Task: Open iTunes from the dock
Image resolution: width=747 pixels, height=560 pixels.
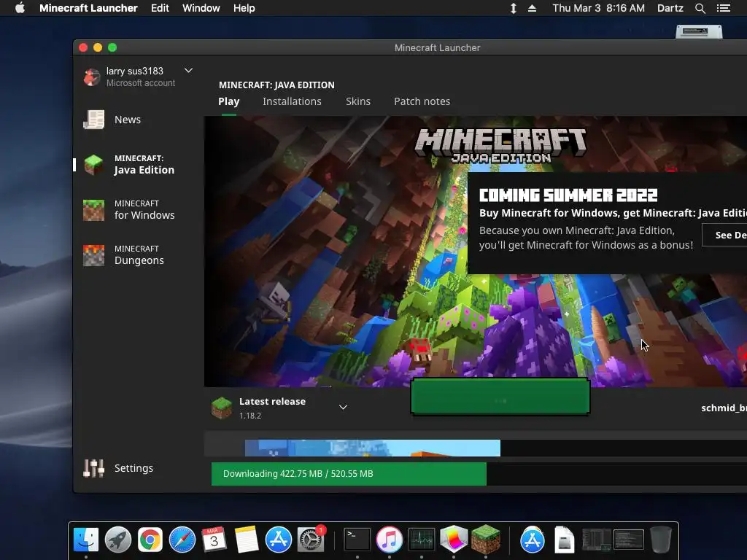Action: 390,540
